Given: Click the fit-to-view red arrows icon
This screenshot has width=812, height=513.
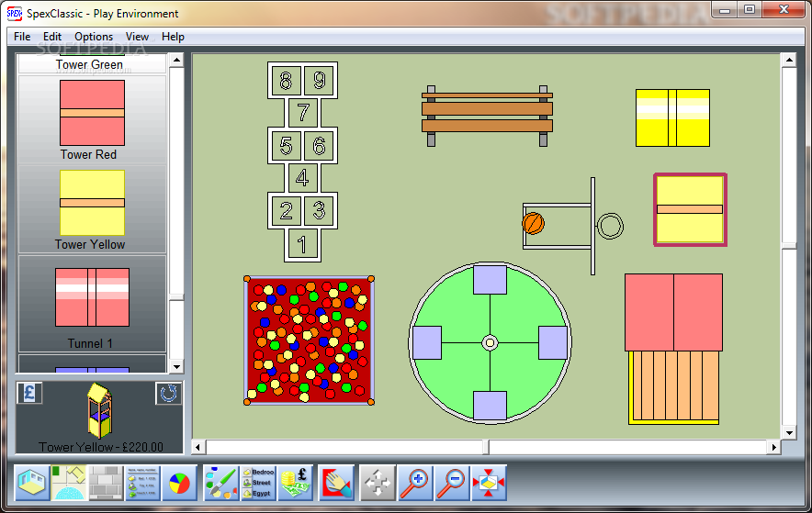Looking at the screenshot, I should pos(489,483).
